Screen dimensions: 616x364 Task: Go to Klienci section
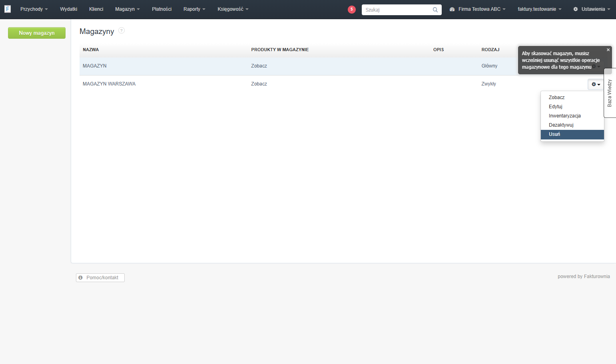[96, 9]
